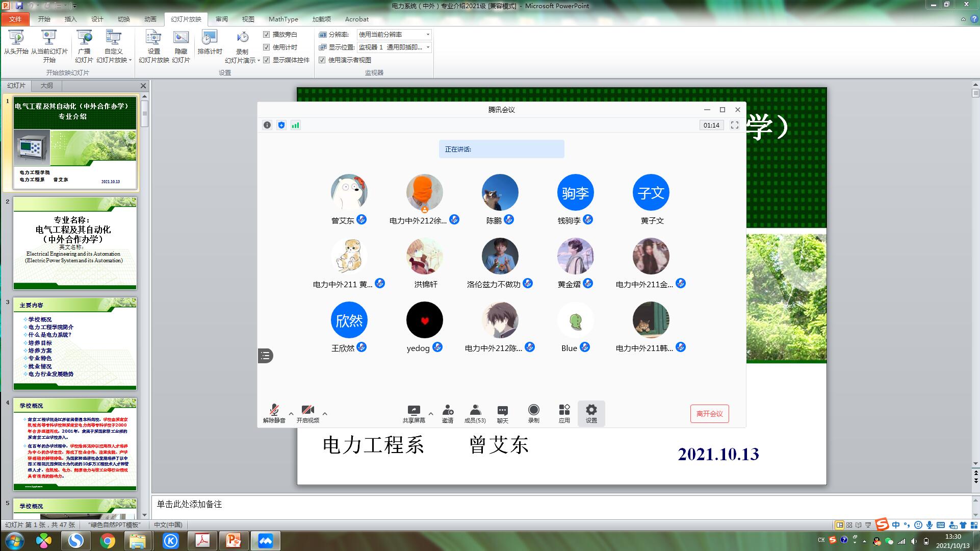Viewport: 980px width, 551px height.
Task: Open Adobe Acrobat taskbar icon
Action: click(x=202, y=541)
